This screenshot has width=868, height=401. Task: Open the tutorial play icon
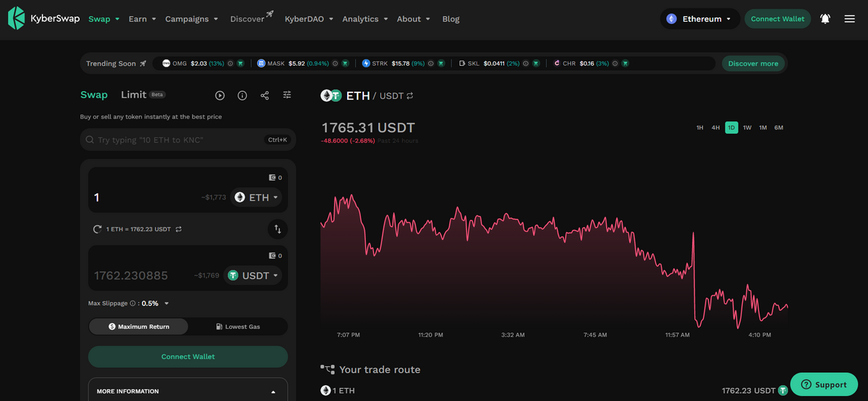coord(220,95)
